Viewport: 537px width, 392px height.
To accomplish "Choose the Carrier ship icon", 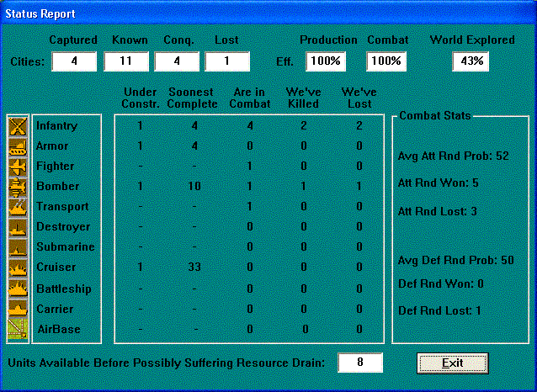I will (18, 309).
